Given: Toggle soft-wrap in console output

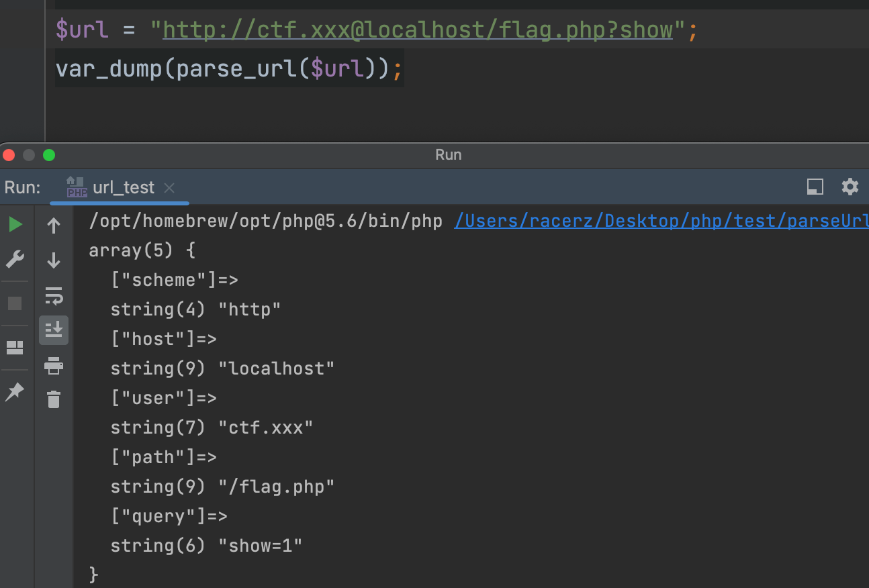Looking at the screenshot, I should [x=54, y=295].
